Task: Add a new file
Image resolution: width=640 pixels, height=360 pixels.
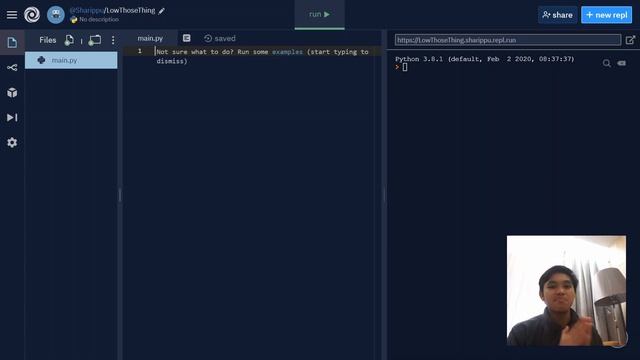Action: tap(69, 40)
